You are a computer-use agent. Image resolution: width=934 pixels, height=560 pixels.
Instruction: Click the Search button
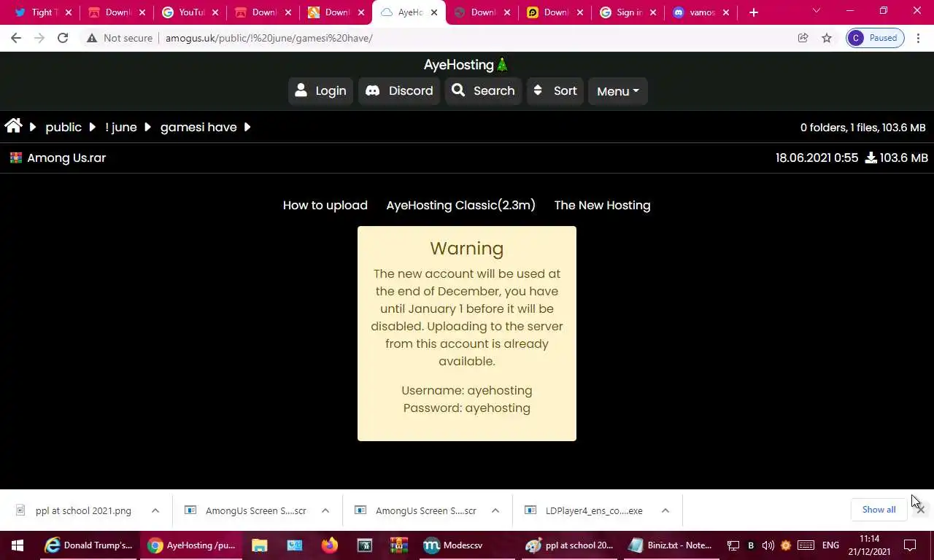click(483, 91)
